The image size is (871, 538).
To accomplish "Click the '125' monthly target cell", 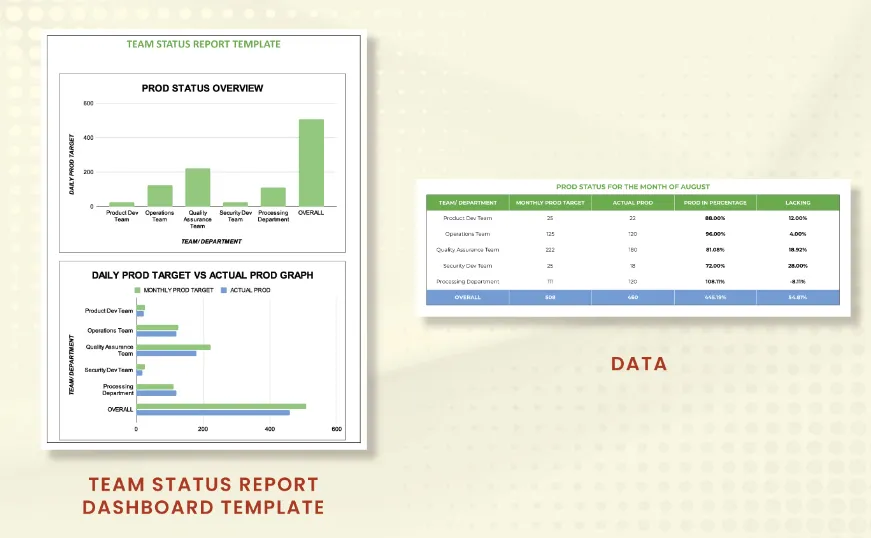I will [x=550, y=234].
